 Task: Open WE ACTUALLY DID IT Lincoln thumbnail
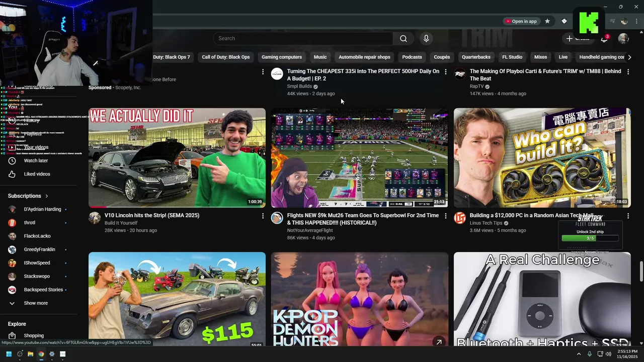coord(177,158)
